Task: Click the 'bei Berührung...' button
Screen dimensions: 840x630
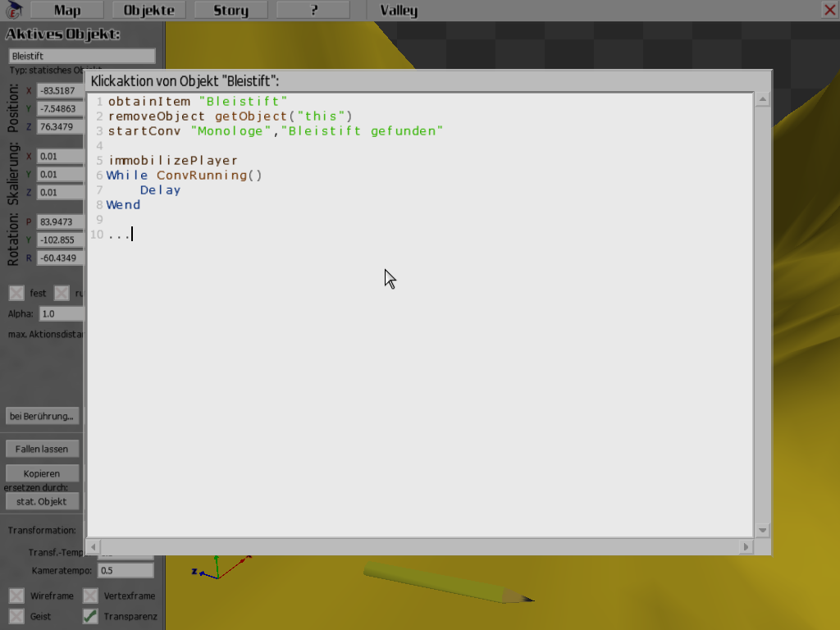Action: (43, 416)
